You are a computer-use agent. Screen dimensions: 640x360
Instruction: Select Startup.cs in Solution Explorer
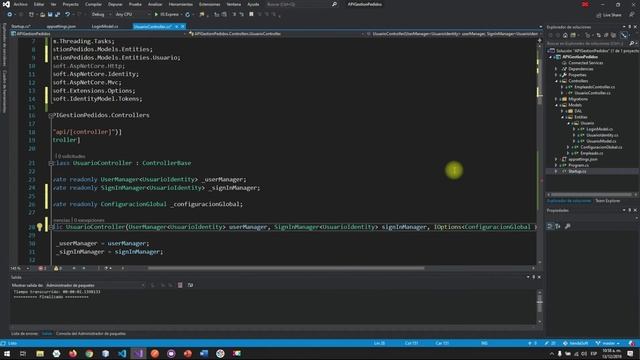point(577,171)
